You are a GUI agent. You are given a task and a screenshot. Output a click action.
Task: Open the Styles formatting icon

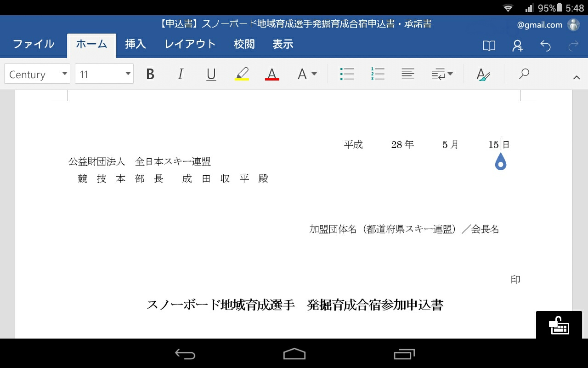(x=483, y=74)
